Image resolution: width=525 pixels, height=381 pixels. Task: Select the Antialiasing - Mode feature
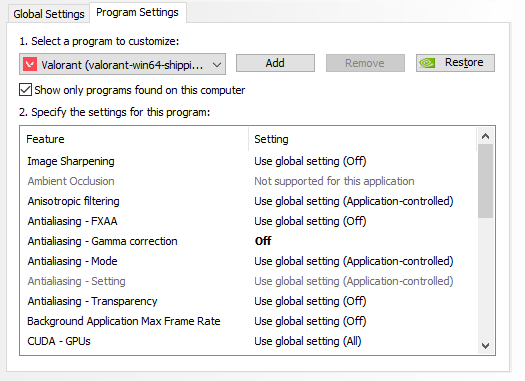click(x=72, y=261)
